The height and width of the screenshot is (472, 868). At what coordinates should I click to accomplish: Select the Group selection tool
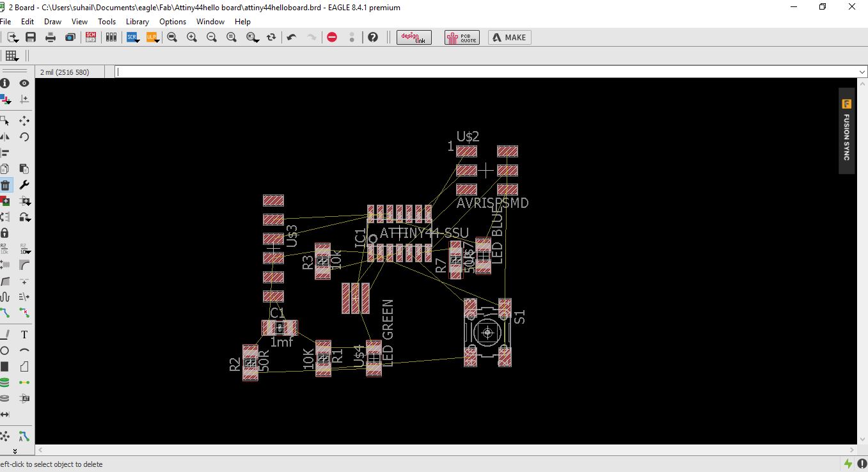click(x=4, y=120)
